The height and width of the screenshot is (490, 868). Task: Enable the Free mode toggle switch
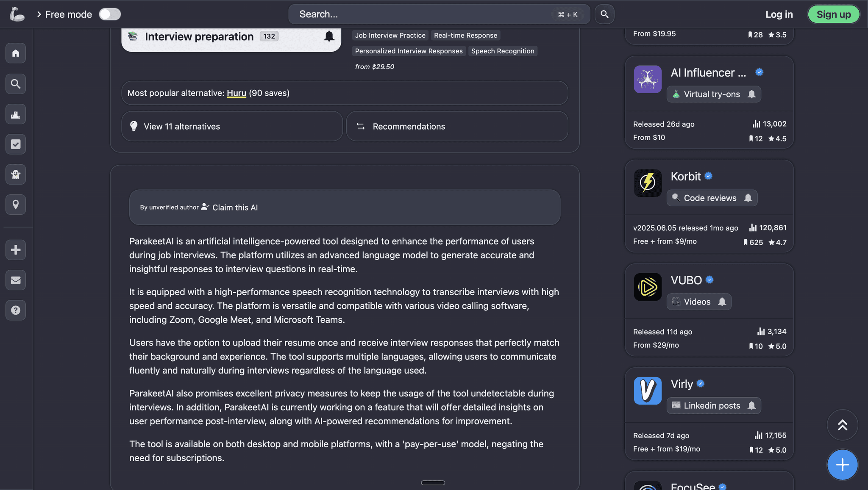point(110,14)
